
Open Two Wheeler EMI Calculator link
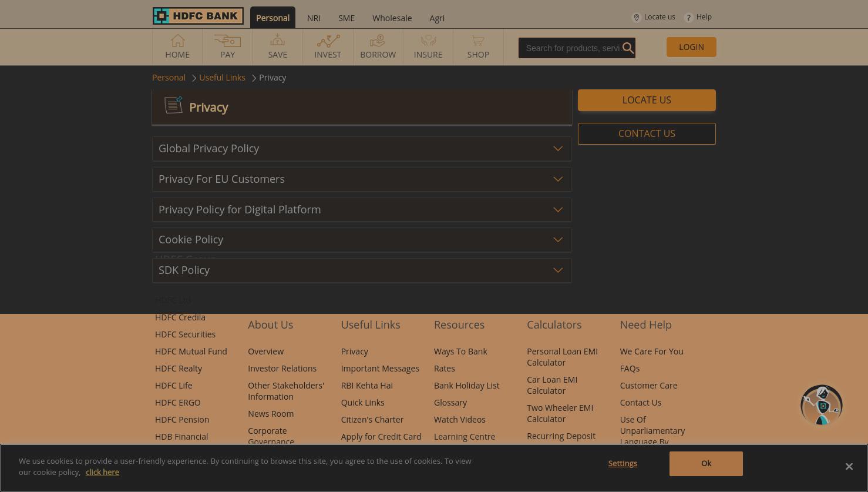(x=560, y=413)
